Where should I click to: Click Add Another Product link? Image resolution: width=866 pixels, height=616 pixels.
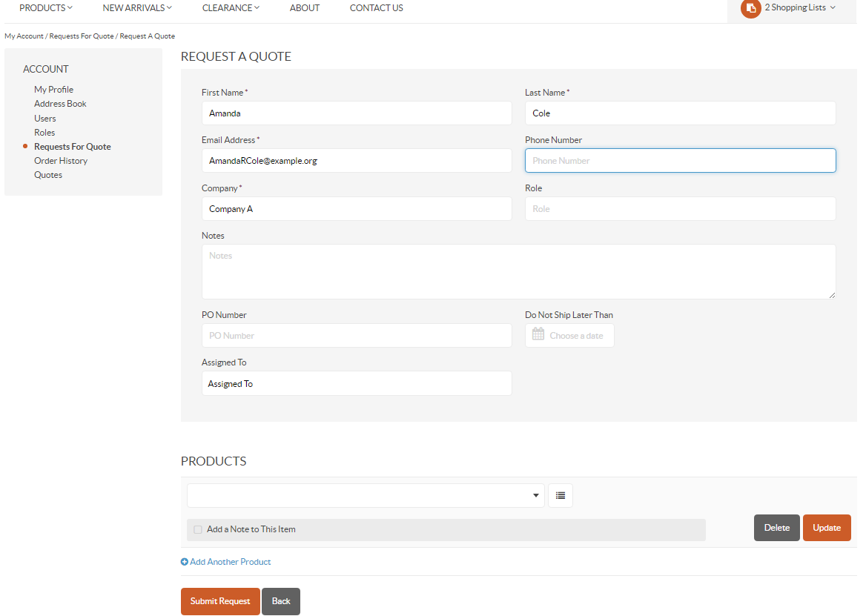pos(231,562)
